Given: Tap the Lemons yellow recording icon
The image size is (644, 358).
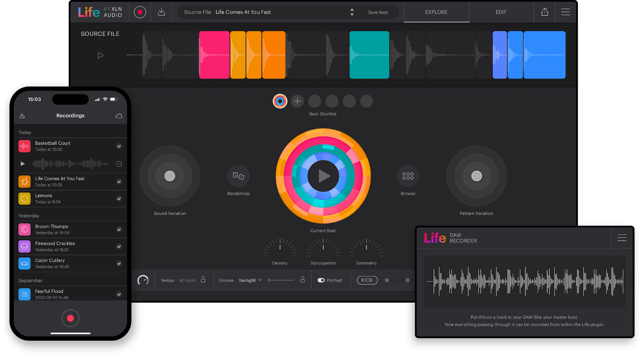Looking at the screenshot, I should click(x=25, y=199).
